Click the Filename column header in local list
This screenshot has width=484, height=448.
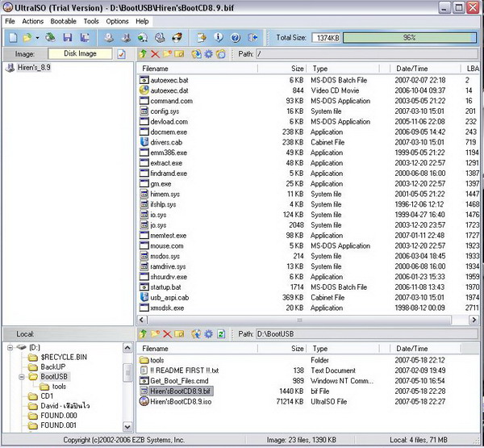coord(198,349)
